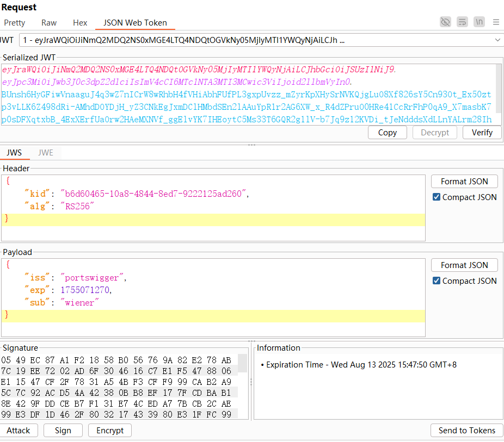
Task: Click the exp value 1755071270
Action: [x=85, y=290]
